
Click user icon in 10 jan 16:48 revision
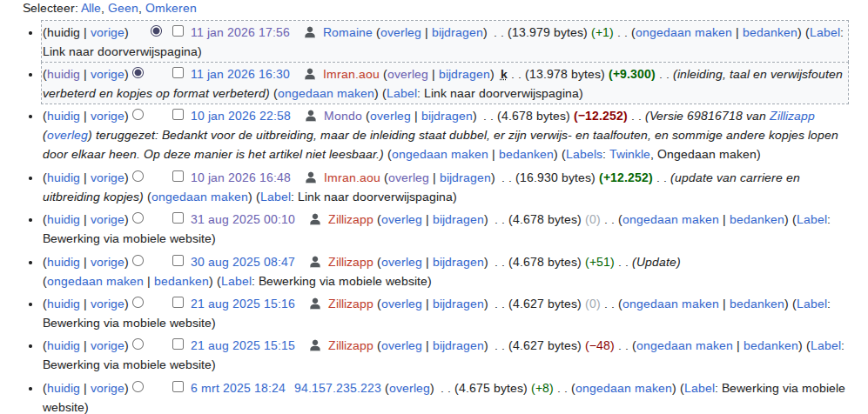(310, 177)
